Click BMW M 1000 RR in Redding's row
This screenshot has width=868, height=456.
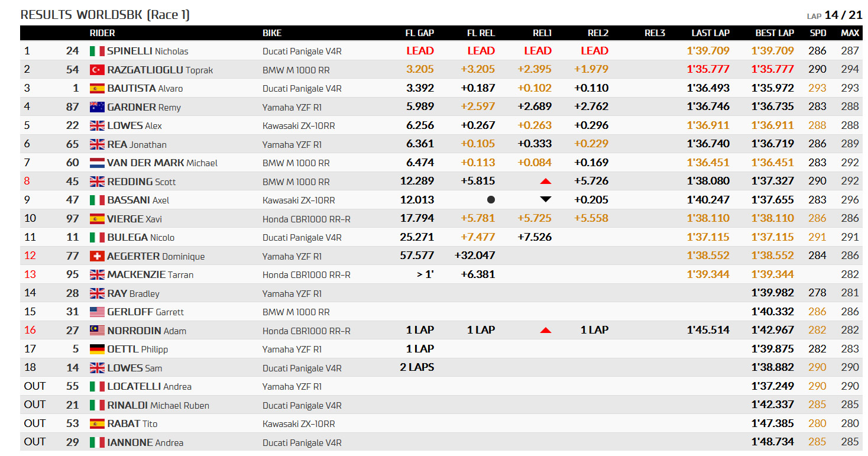point(296,182)
